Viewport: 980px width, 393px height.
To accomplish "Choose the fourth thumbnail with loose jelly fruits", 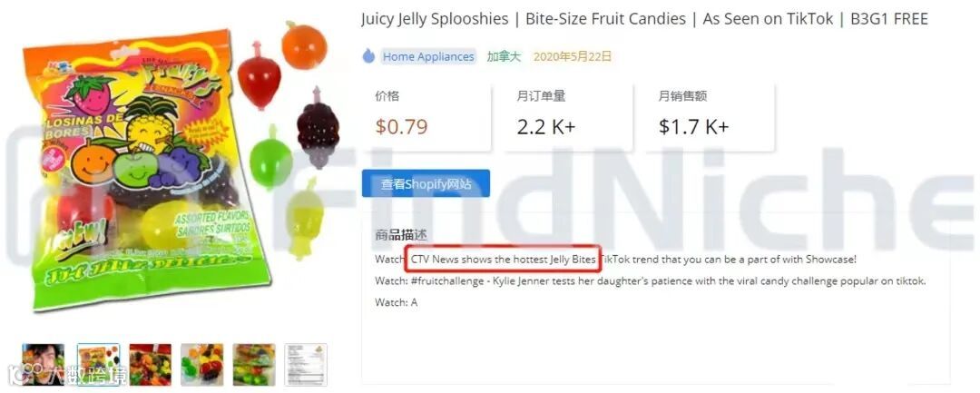I will coord(201,364).
